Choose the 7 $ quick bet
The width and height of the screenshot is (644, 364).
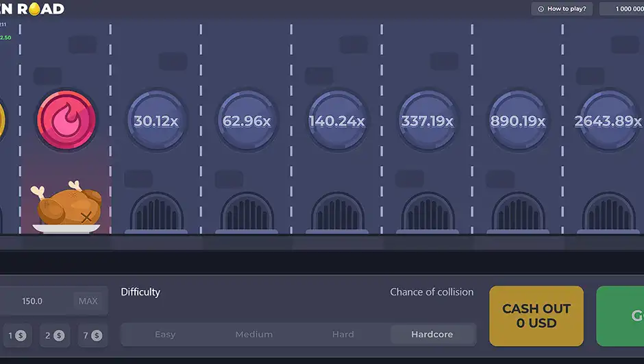click(92, 335)
